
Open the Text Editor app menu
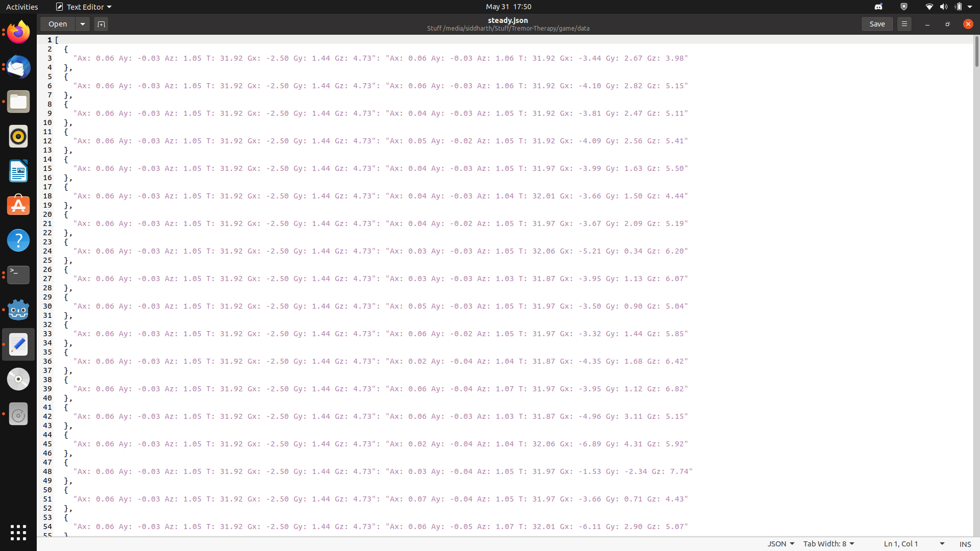83,7
